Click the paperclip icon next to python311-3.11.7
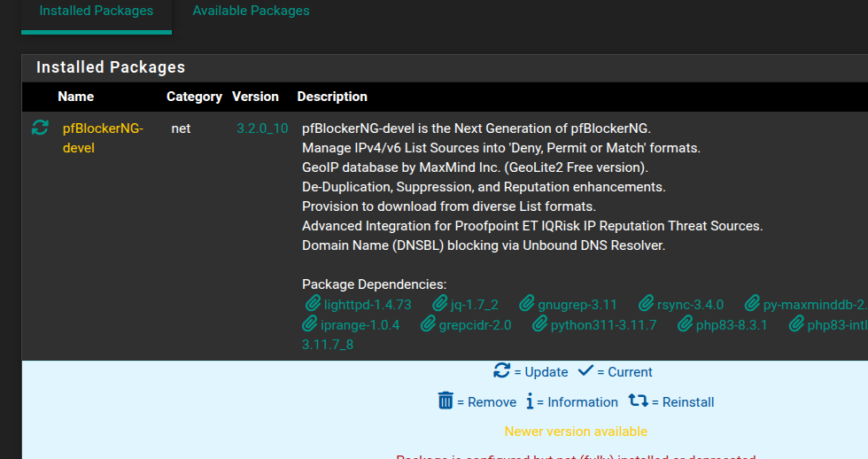The width and height of the screenshot is (868, 459). point(539,324)
